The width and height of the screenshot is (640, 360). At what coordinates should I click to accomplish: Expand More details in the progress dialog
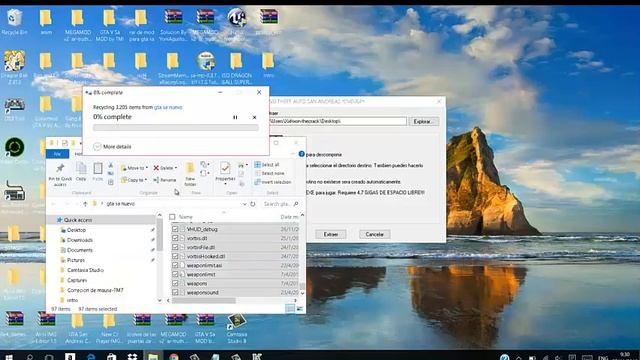[x=113, y=147]
